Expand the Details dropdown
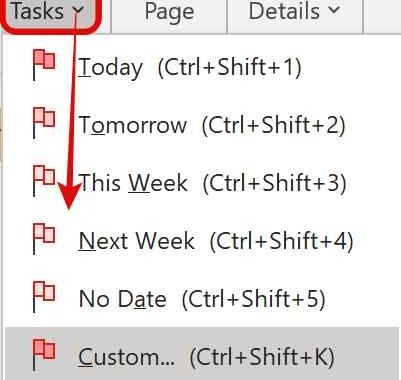 point(295,14)
